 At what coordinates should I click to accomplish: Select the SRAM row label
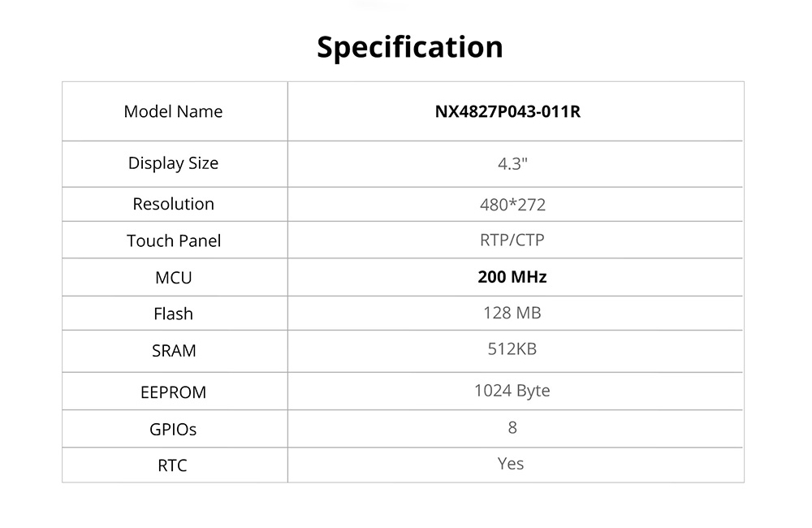(173, 351)
